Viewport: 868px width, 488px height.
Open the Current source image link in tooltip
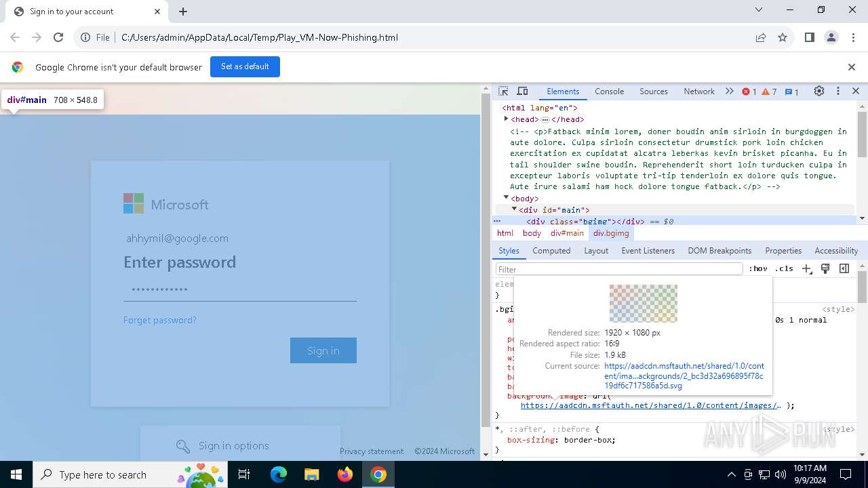pyautogui.click(x=684, y=375)
